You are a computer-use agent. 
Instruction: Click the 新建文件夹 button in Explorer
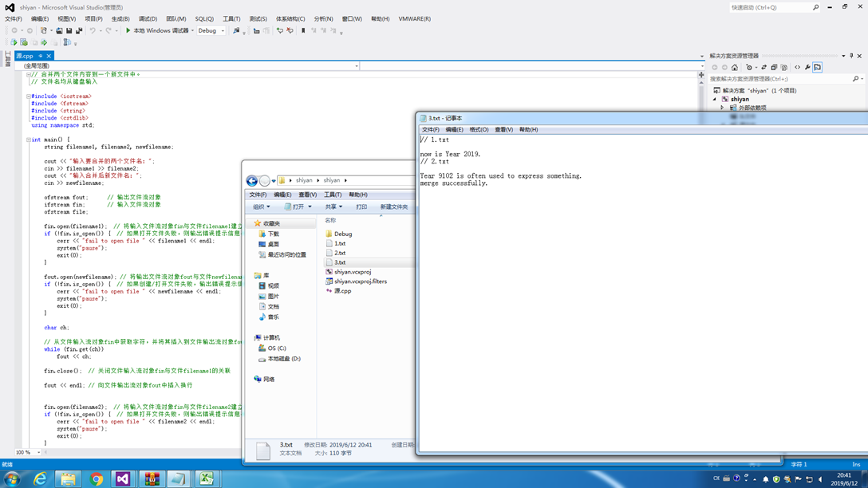point(394,207)
